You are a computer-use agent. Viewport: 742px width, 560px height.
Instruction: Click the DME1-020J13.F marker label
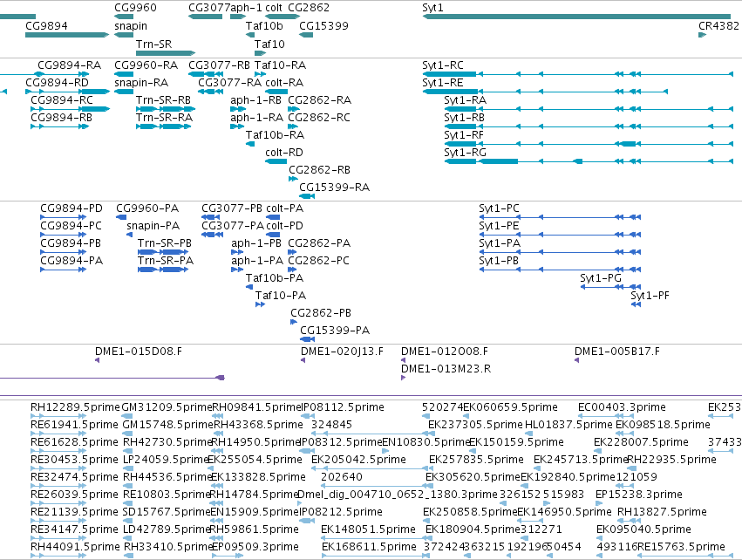click(x=342, y=352)
